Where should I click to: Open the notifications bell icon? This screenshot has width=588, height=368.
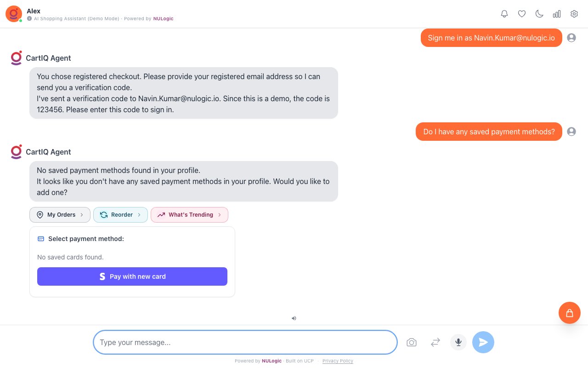(504, 14)
